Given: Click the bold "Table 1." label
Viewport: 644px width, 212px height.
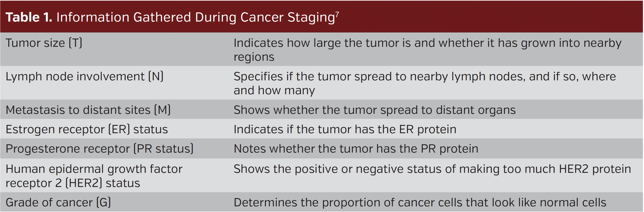Looking at the screenshot, I should click(x=29, y=18).
